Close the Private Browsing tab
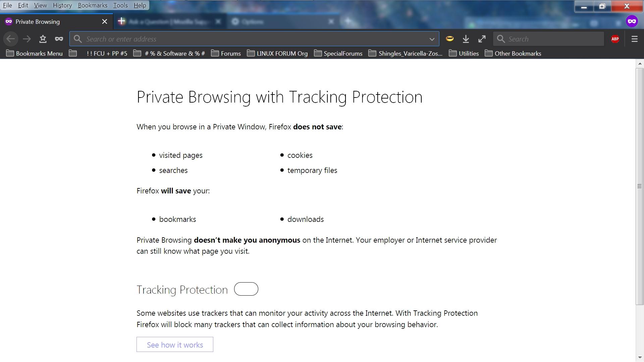The width and height of the screenshot is (644, 362). 105,21
